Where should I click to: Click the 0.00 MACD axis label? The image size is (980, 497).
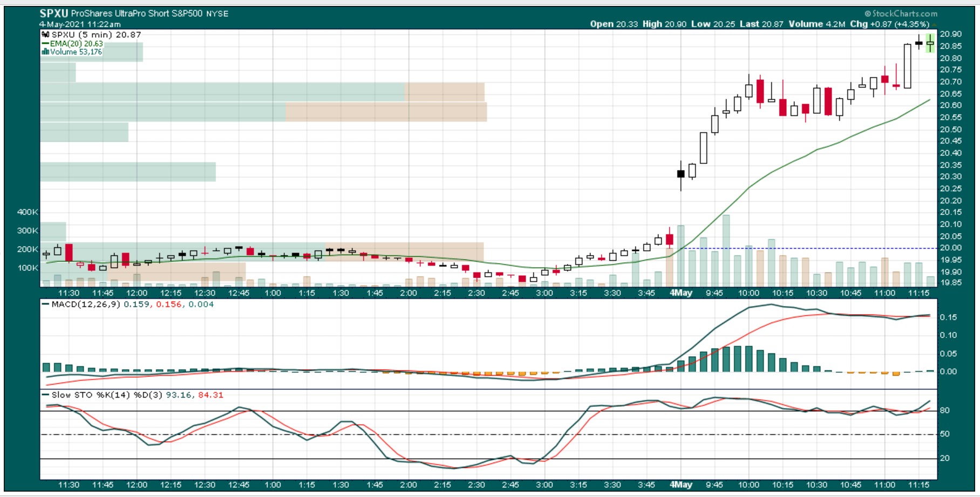948,371
